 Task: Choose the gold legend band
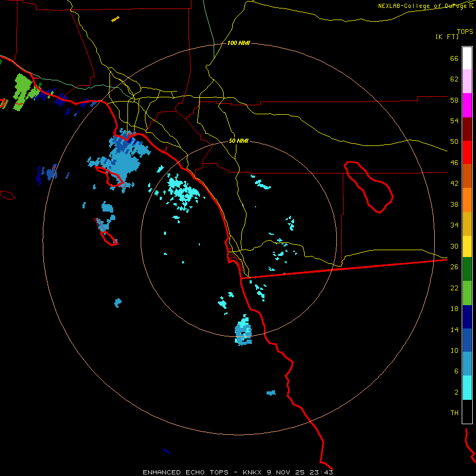click(x=467, y=224)
